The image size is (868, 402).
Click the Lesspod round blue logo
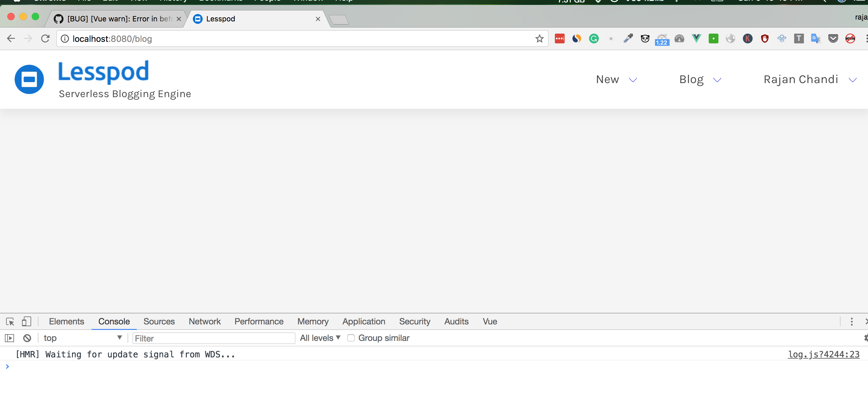29,79
